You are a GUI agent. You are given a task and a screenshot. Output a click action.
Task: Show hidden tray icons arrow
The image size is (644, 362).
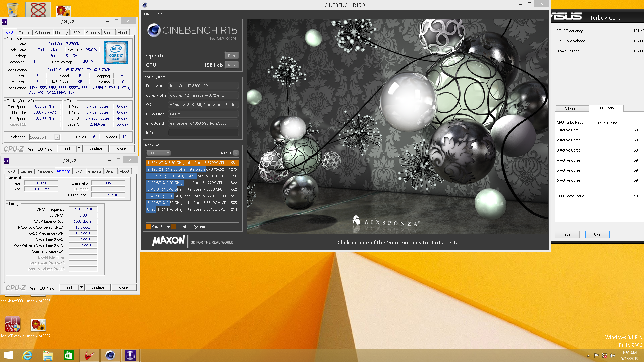tap(588, 356)
